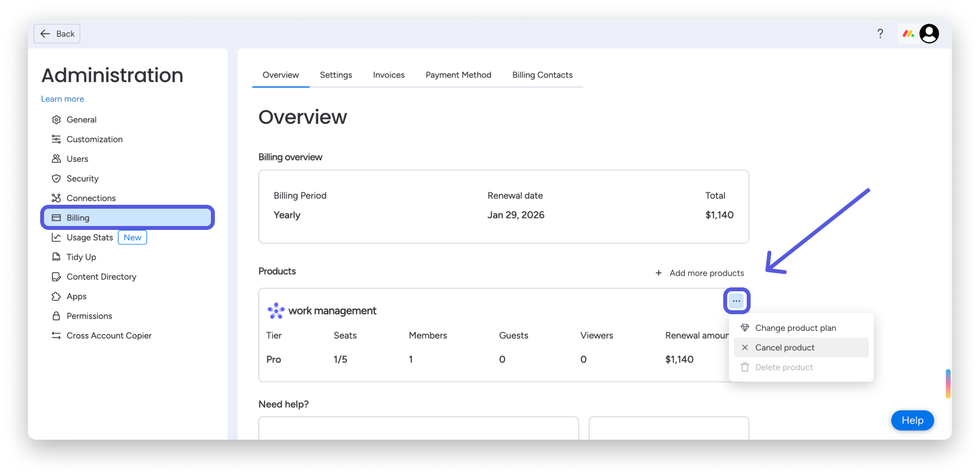This screenshot has width=980, height=476.
Task: Follow the Learn more link
Action: point(63,99)
